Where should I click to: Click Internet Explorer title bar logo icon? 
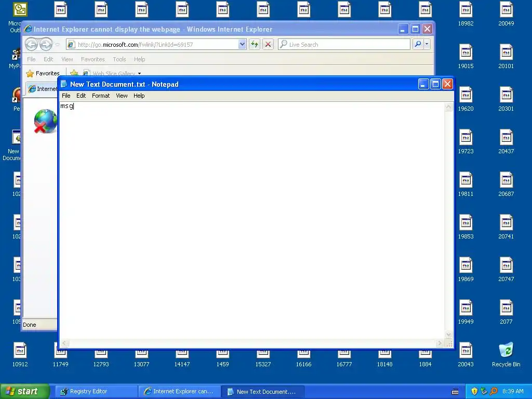(x=28, y=29)
